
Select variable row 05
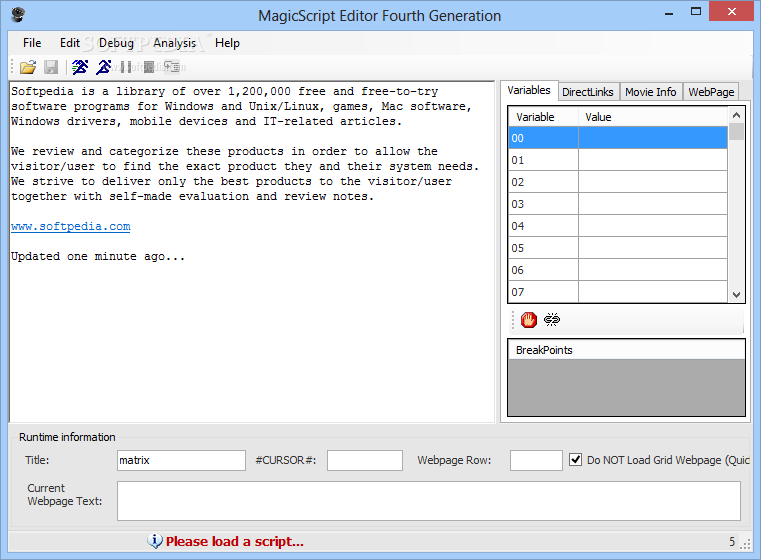(x=618, y=247)
